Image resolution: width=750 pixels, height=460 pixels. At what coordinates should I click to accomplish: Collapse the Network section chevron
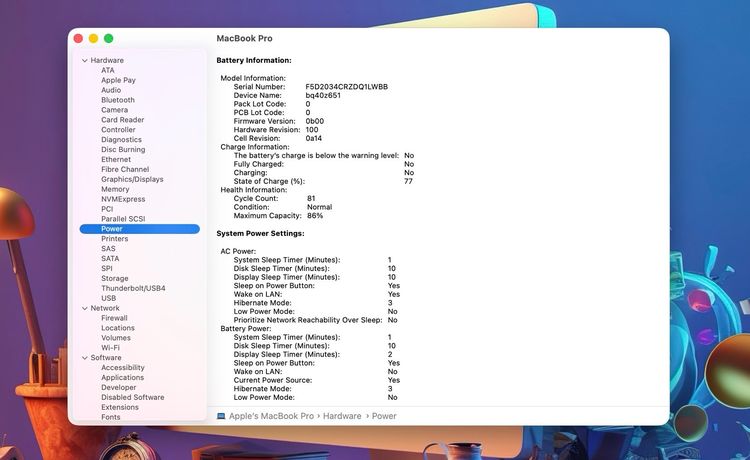point(85,308)
